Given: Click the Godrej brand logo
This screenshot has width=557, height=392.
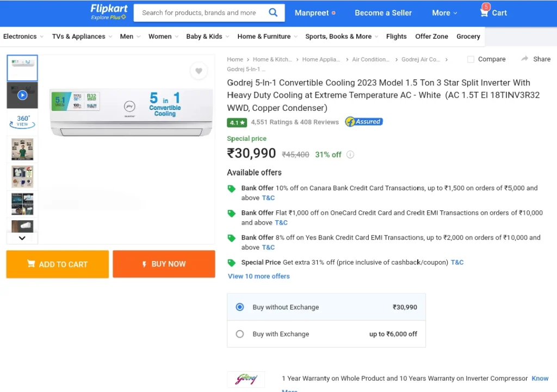Looking at the screenshot, I should point(246,379).
